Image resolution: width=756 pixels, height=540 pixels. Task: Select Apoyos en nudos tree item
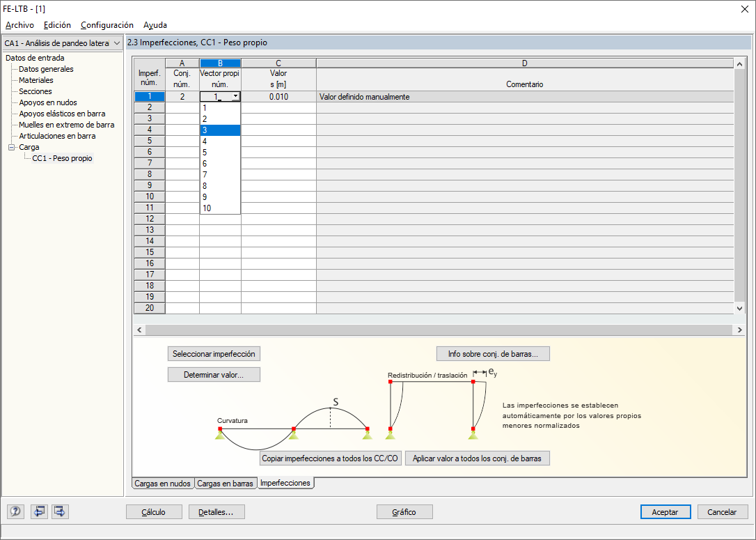point(48,102)
